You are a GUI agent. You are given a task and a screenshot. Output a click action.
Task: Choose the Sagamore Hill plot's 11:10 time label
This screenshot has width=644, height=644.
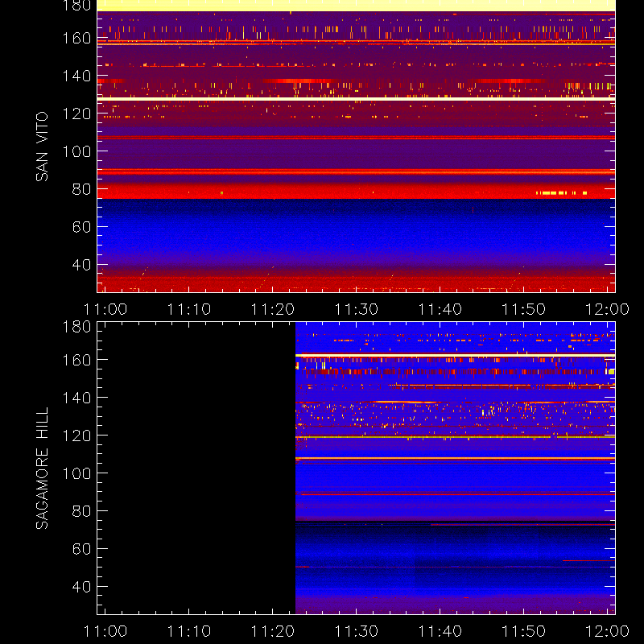pyautogui.click(x=189, y=631)
